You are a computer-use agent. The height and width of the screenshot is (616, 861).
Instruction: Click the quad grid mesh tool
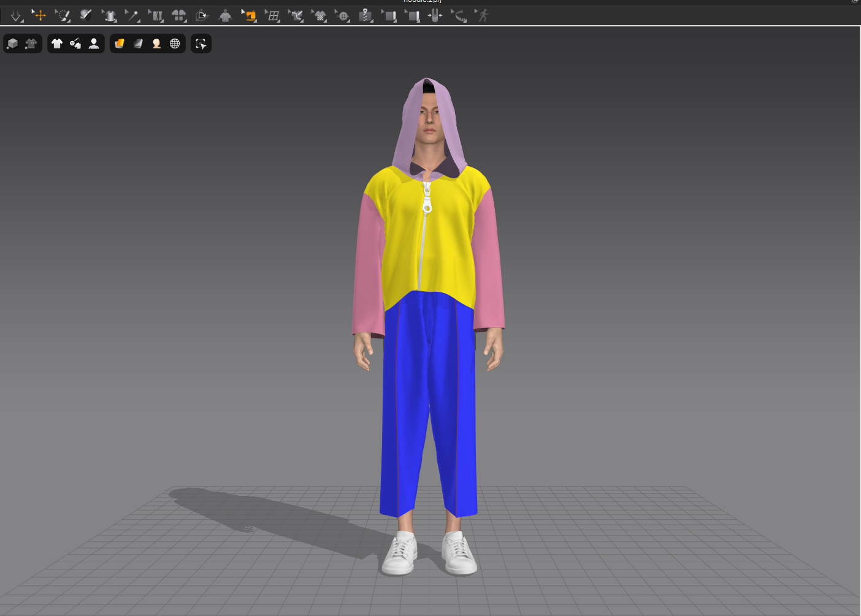(x=273, y=16)
